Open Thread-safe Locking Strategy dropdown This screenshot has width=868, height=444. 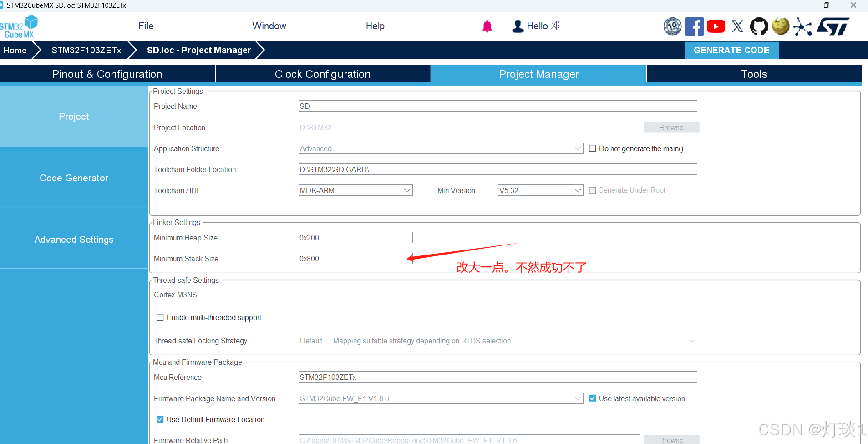pyautogui.click(x=498, y=341)
